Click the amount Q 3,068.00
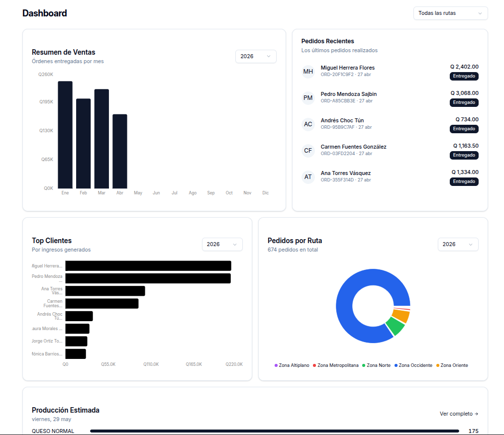The height and width of the screenshot is (435, 504). [465, 93]
